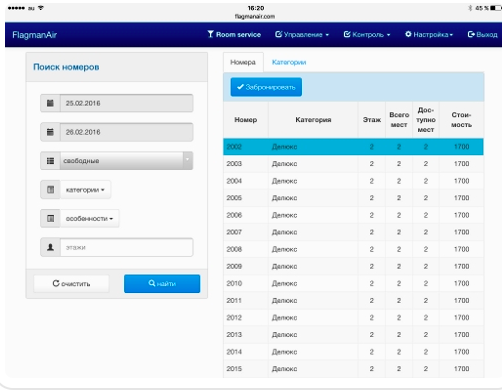
Task: Open the Управление menu
Action: (x=302, y=34)
